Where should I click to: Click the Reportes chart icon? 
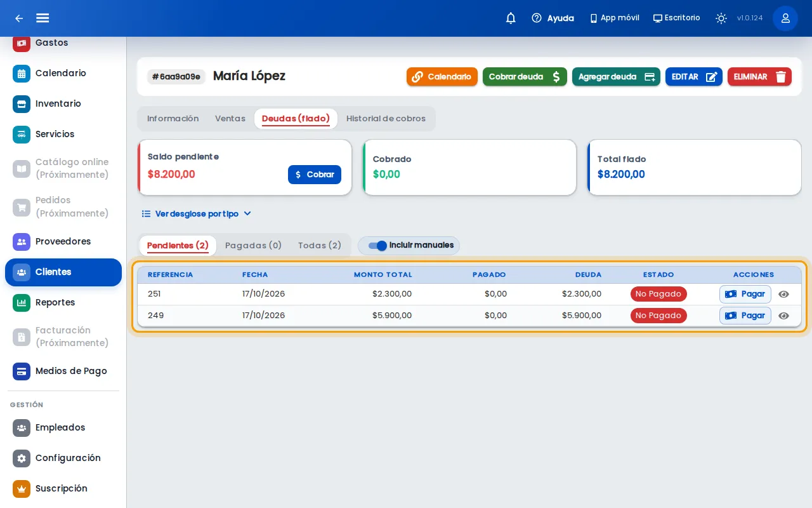click(22, 302)
